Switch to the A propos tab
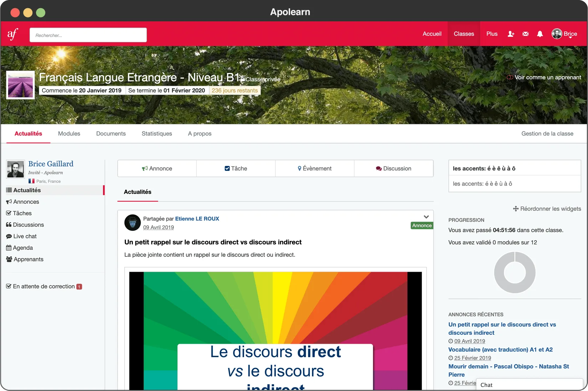The image size is (588, 391). point(200,134)
